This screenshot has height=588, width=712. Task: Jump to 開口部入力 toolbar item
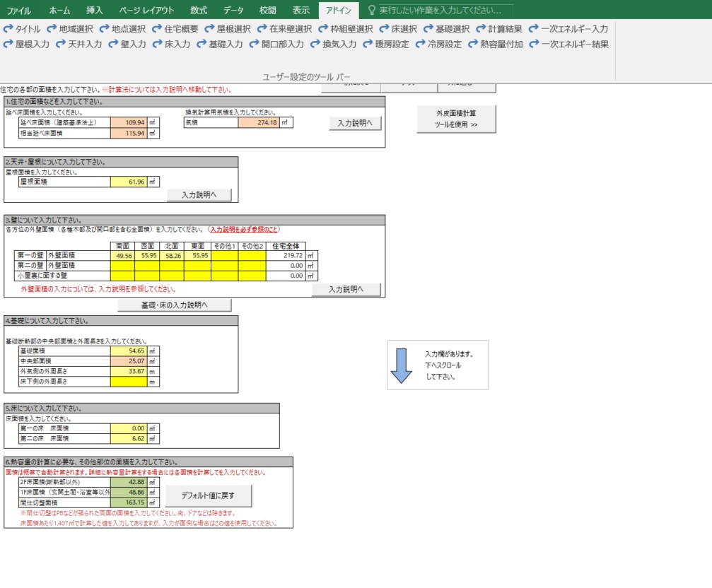(x=276, y=44)
